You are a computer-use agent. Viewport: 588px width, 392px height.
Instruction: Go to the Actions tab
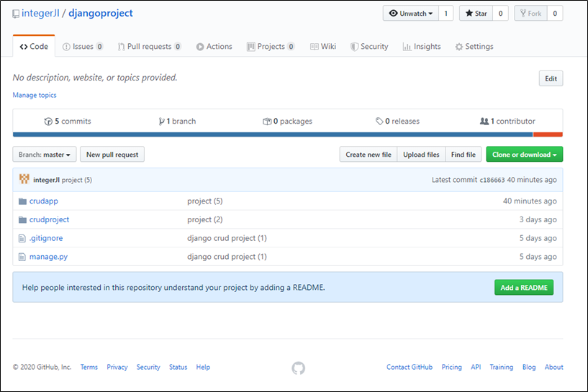point(214,47)
